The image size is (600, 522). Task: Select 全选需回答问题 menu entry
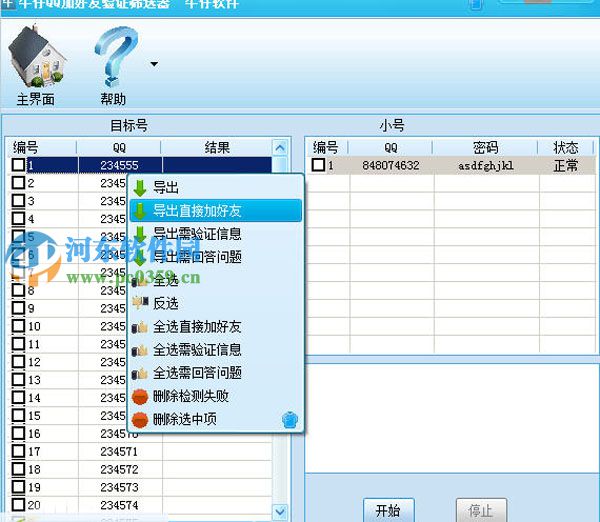pos(216,373)
